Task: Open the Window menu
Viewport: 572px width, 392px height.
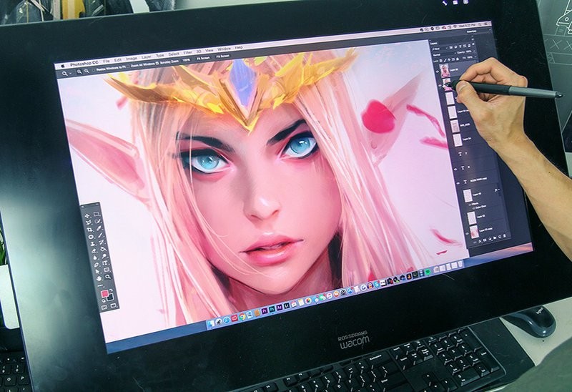Action: tap(224, 49)
